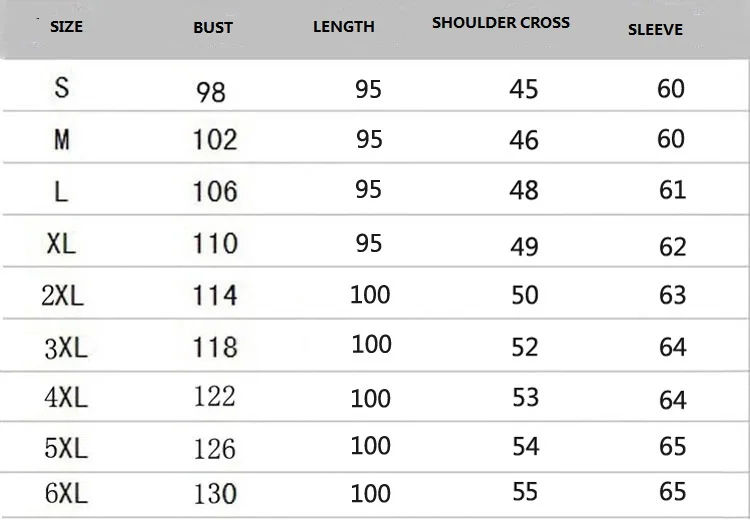The height and width of the screenshot is (520, 750).
Task: Select the 4XL size row label
Action: [x=66, y=398]
